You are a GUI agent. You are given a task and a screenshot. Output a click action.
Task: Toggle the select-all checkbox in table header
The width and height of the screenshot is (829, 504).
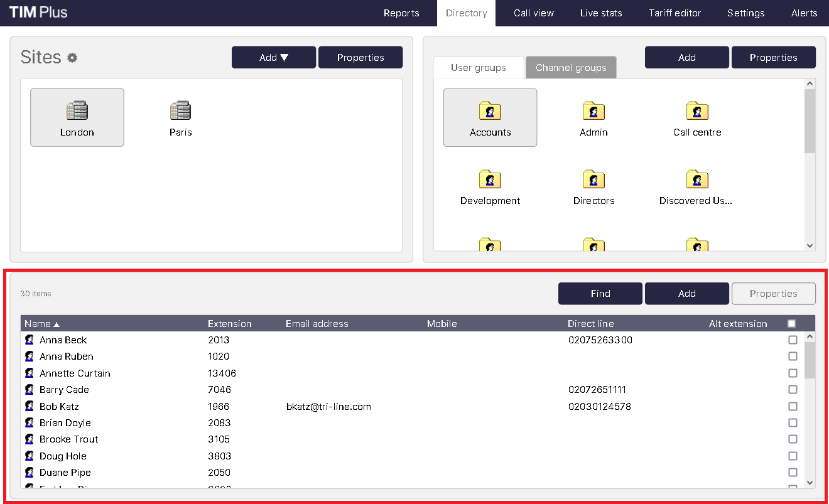click(x=791, y=324)
